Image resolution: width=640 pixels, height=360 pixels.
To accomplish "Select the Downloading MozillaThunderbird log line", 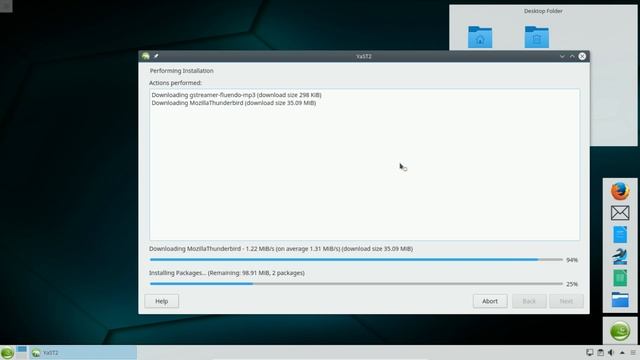I will (234, 103).
